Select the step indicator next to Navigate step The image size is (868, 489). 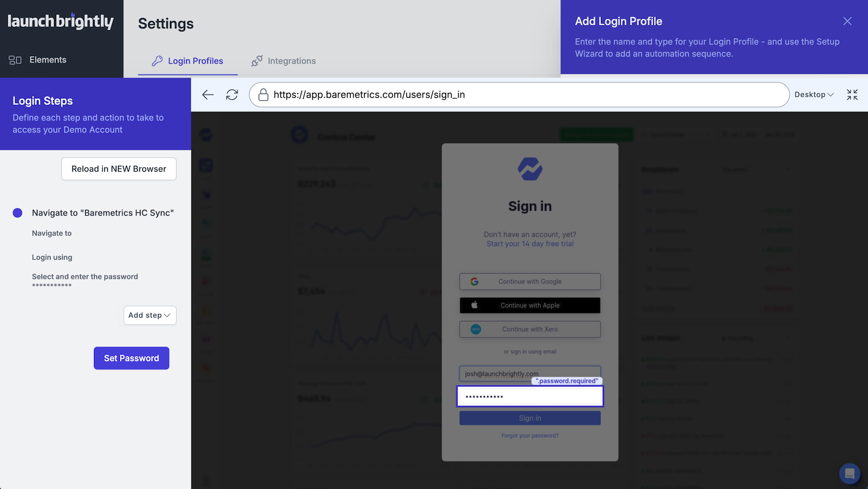coord(17,213)
